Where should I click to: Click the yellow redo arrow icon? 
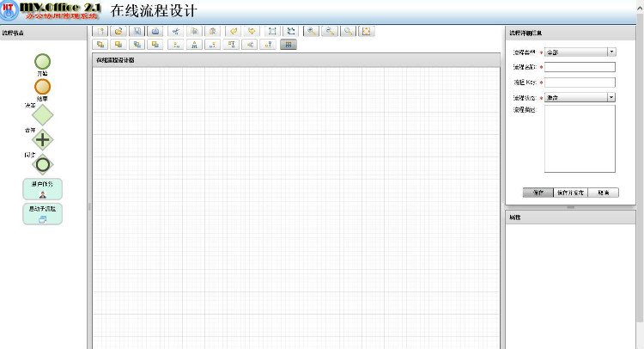(x=252, y=31)
